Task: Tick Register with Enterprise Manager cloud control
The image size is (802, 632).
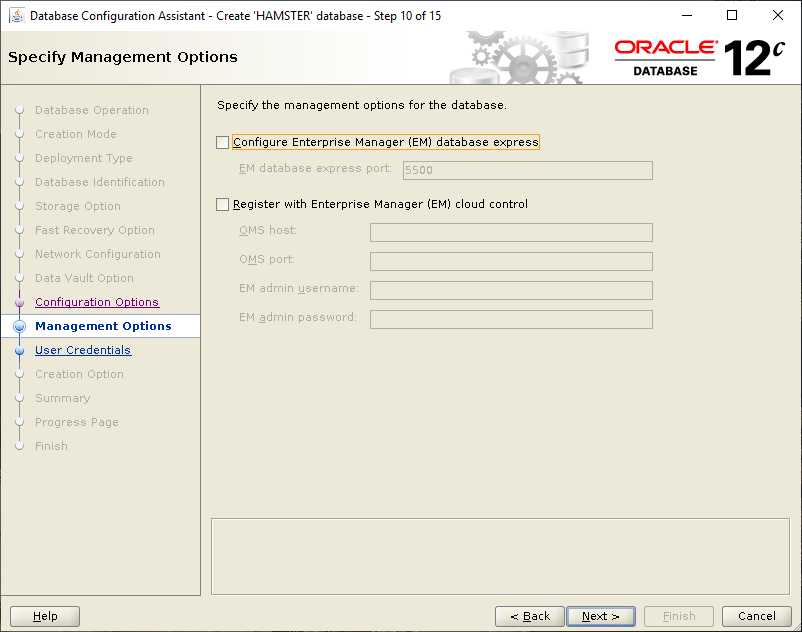Action: (x=222, y=205)
